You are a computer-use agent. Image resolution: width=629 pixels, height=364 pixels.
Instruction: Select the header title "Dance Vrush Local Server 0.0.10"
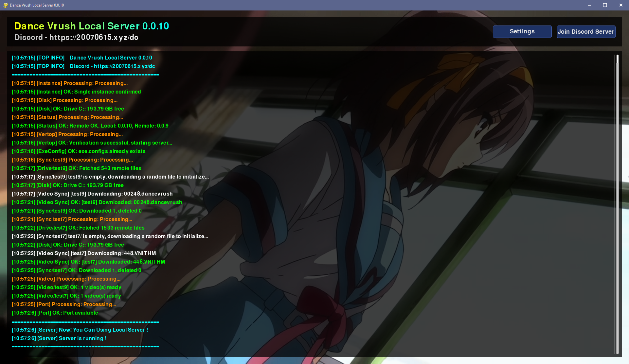(x=92, y=26)
